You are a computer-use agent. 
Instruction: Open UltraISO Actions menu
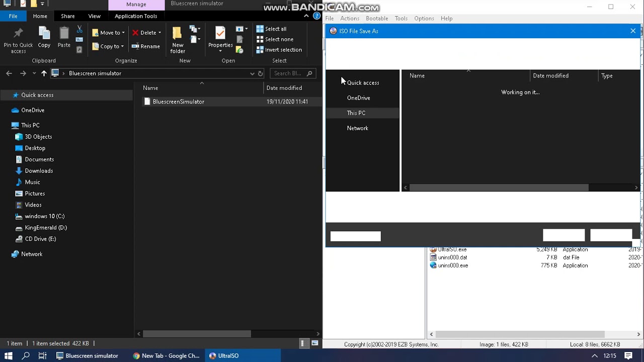pyautogui.click(x=350, y=18)
